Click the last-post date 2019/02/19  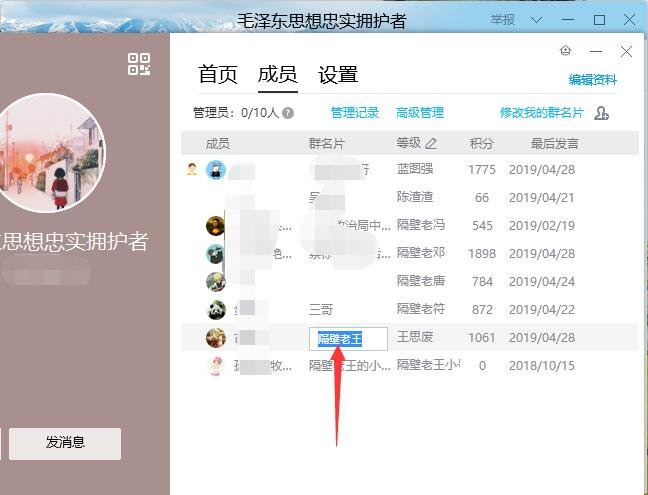(541, 226)
